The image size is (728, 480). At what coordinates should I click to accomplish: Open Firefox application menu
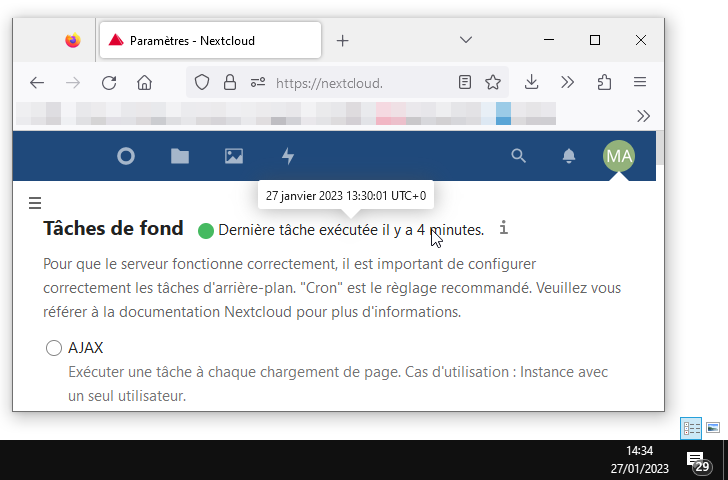[x=640, y=83]
